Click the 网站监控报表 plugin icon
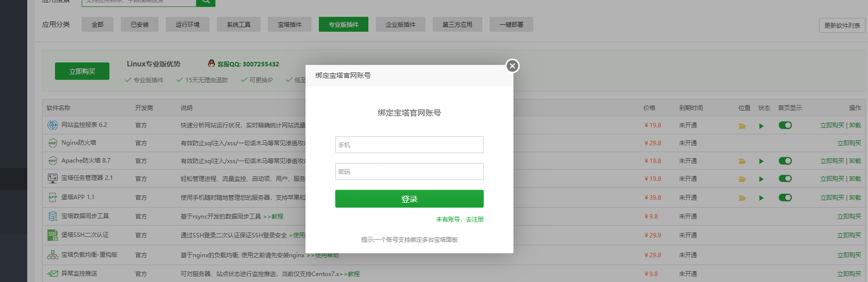 click(x=52, y=125)
